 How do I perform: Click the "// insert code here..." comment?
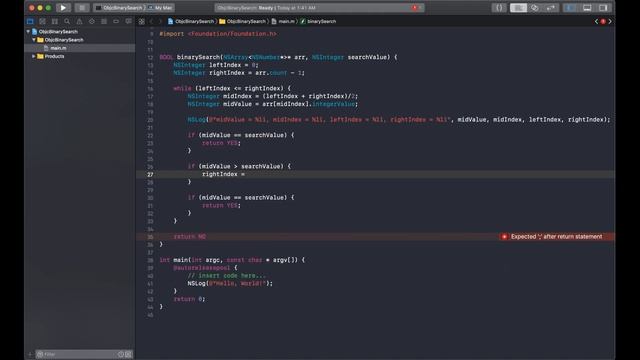(x=227, y=276)
